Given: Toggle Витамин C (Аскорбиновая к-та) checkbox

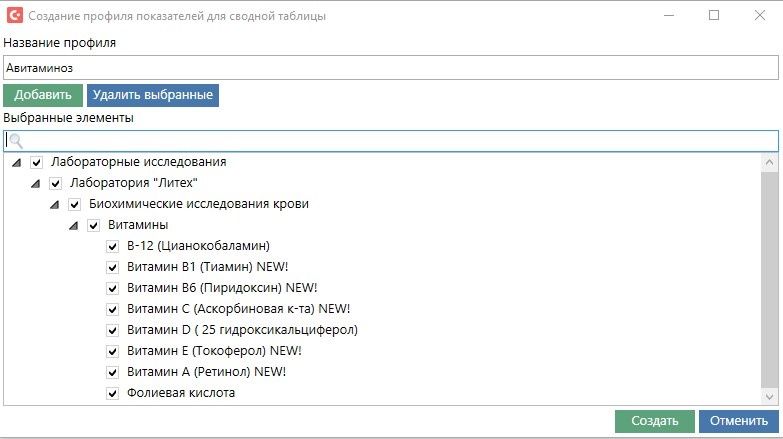Looking at the screenshot, I should point(113,309).
